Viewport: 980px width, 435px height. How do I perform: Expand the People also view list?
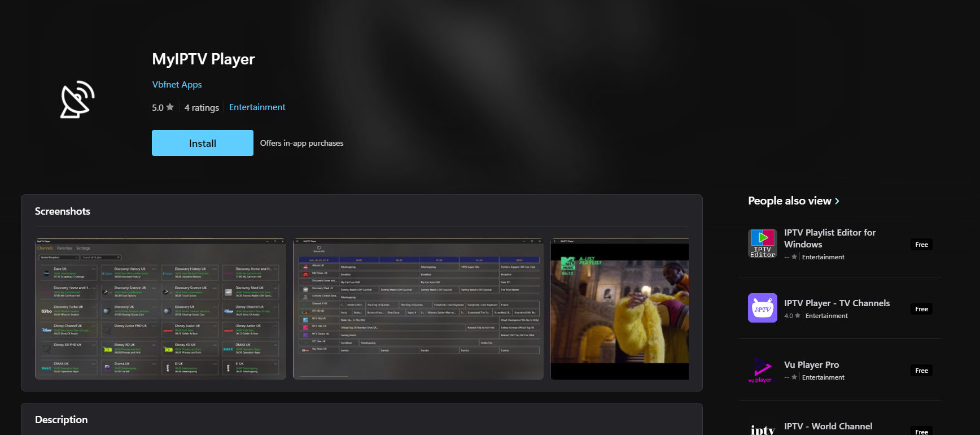pos(793,201)
